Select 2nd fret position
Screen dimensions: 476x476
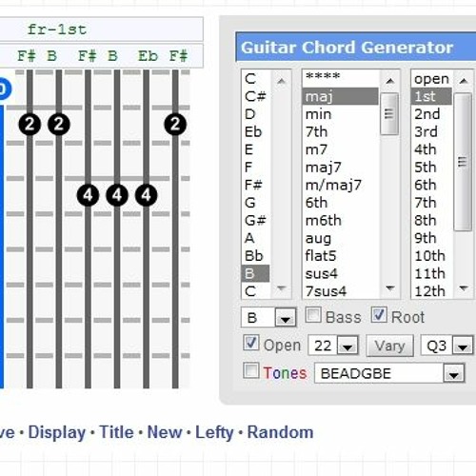click(x=431, y=114)
